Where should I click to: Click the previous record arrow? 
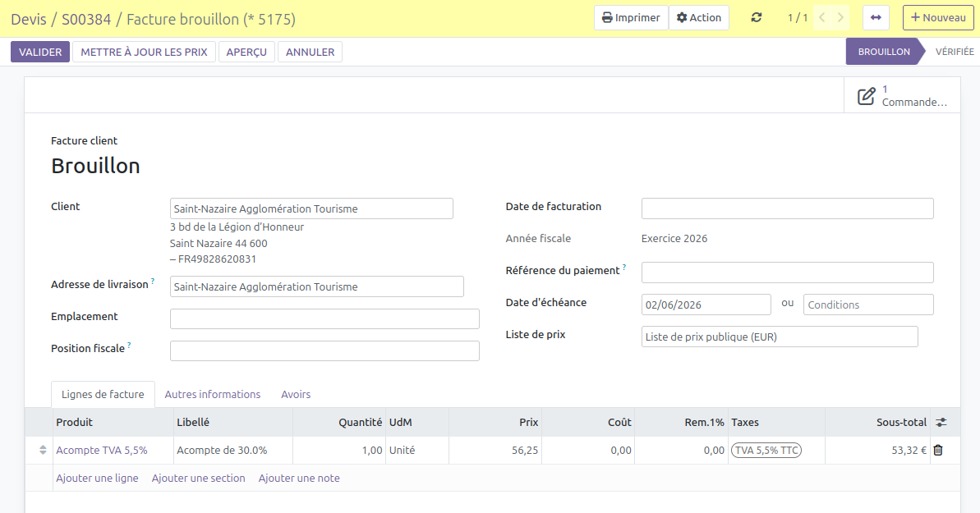pos(822,17)
